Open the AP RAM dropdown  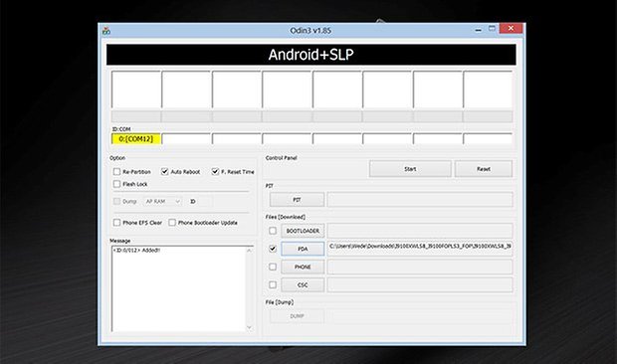coord(162,201)
